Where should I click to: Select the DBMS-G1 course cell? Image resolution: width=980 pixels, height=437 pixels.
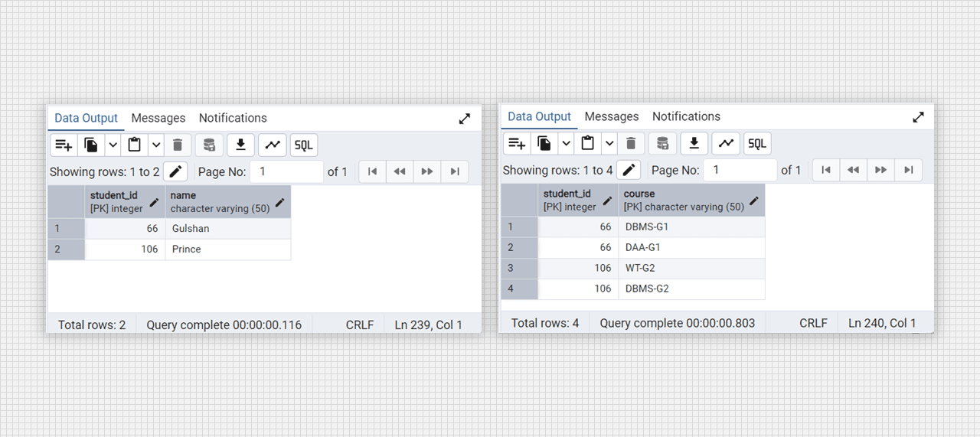[691, 227]
